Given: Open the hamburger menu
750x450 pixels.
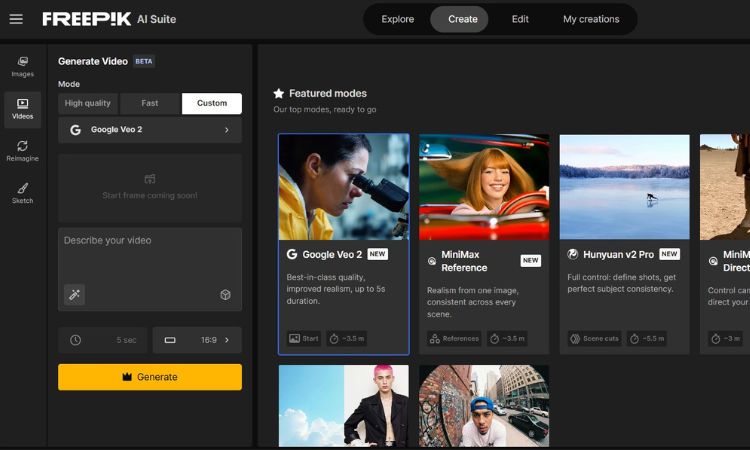Looking at the screenshot, I should 16,19.
